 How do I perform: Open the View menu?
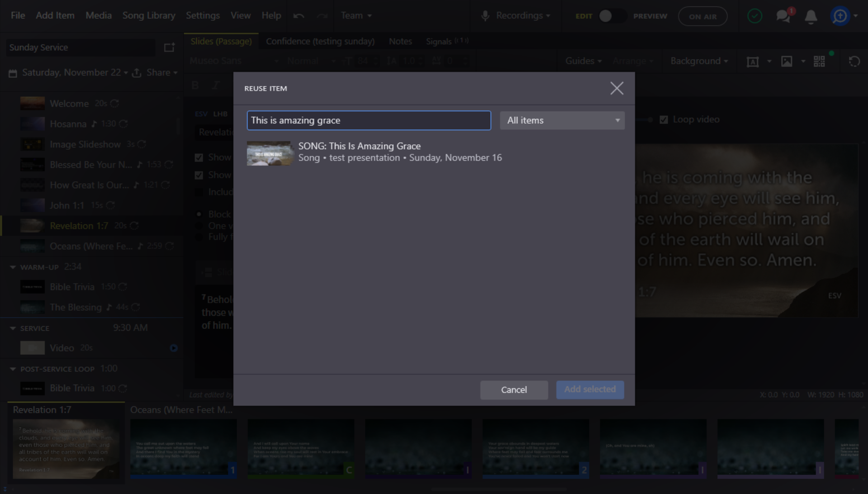240,16
